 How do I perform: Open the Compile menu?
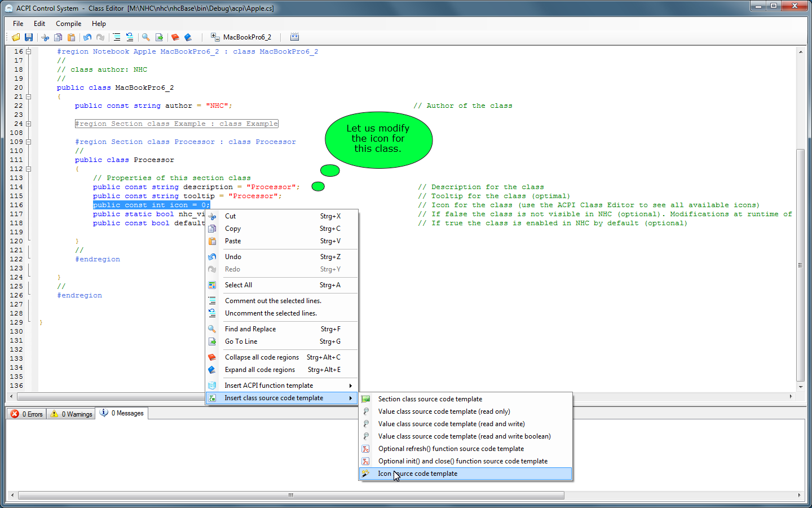point(68,24)
